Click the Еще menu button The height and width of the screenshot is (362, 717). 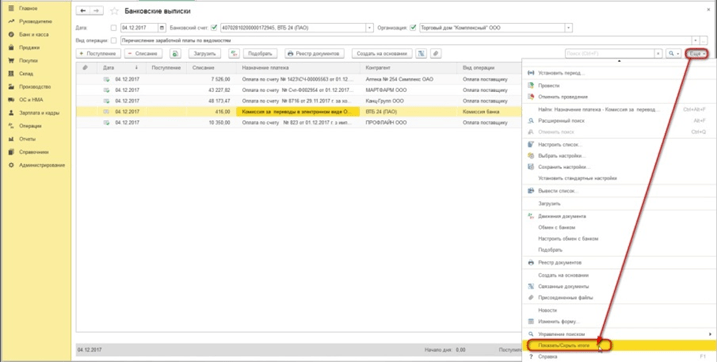(697, 53)
